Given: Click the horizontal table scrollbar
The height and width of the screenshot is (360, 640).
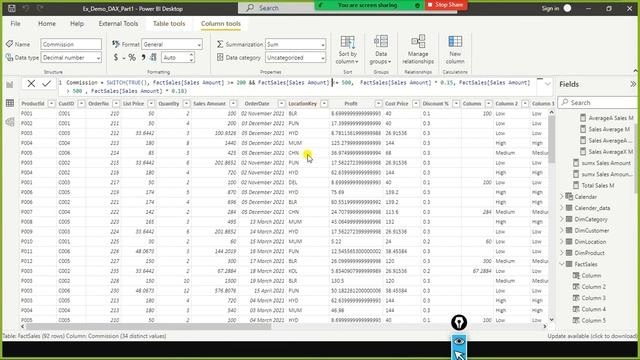Looking at the screenshot, I should 148,326.
